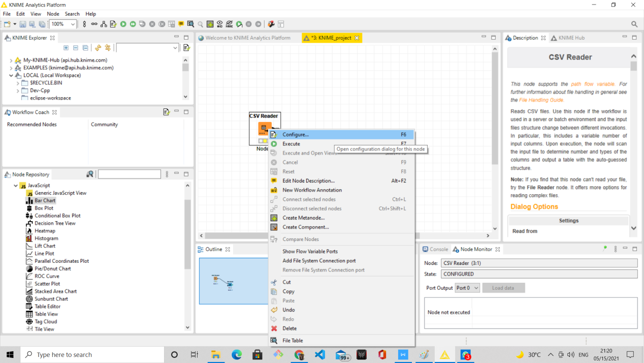Choose Create Metanode... in the context menu
Image resolution: width=644 pixels, height=363 pixels.
tap(341, 218)
